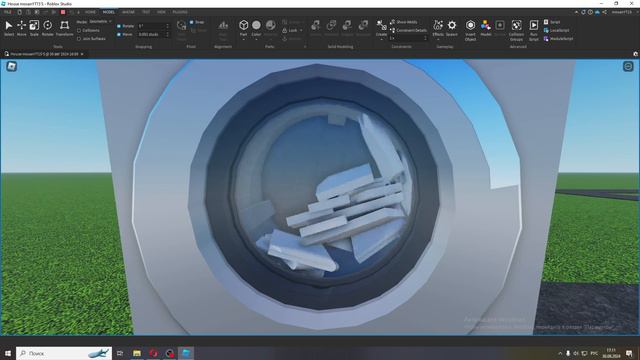The width and height of the screenshot is (640, 360).
Task: Click the stop button in quick access bar
Action: (x=63, y=12)
